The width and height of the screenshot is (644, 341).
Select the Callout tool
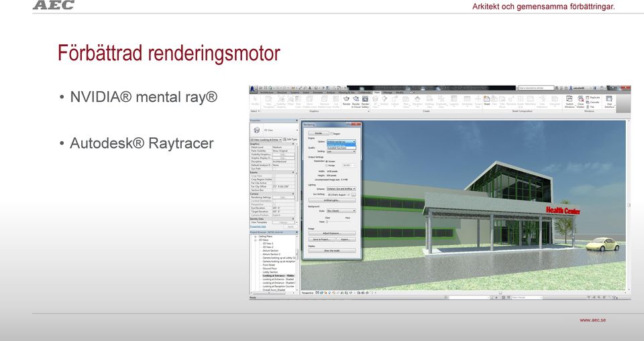[394, 99]
